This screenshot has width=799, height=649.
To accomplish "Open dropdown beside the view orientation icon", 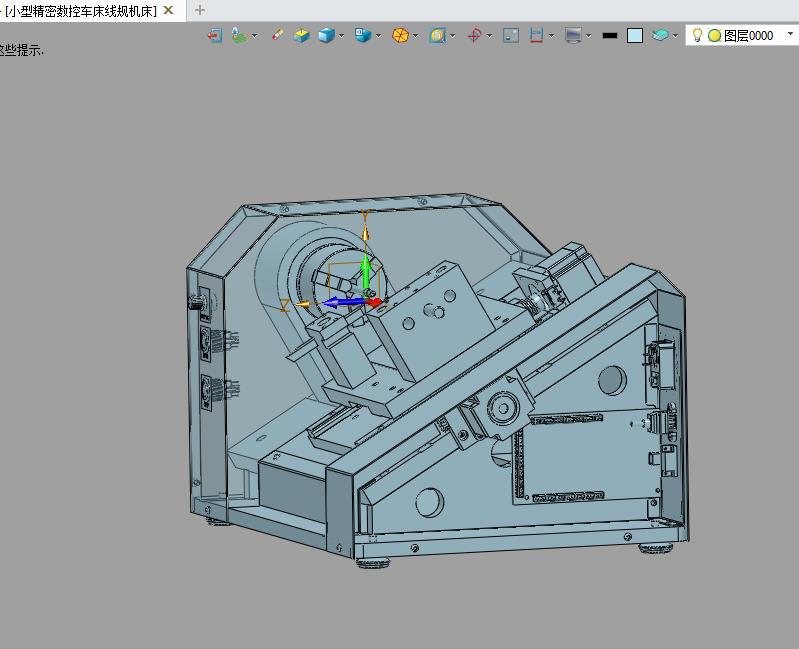I will coord(378,36).
